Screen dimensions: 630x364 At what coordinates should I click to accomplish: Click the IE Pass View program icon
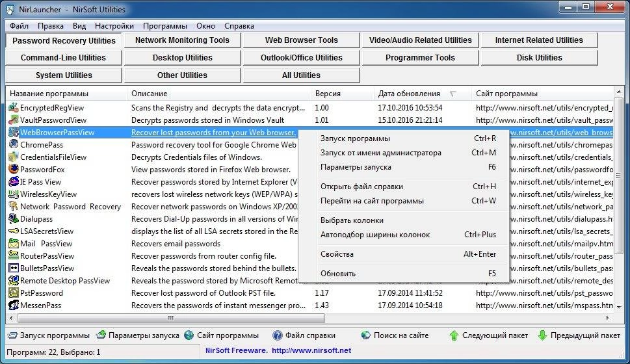click(x=13, y=181)
